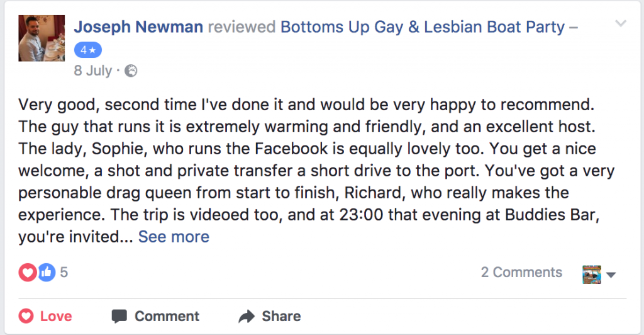Open the 8 July timestamp link

pyautogui.click(x=92, y=71)
